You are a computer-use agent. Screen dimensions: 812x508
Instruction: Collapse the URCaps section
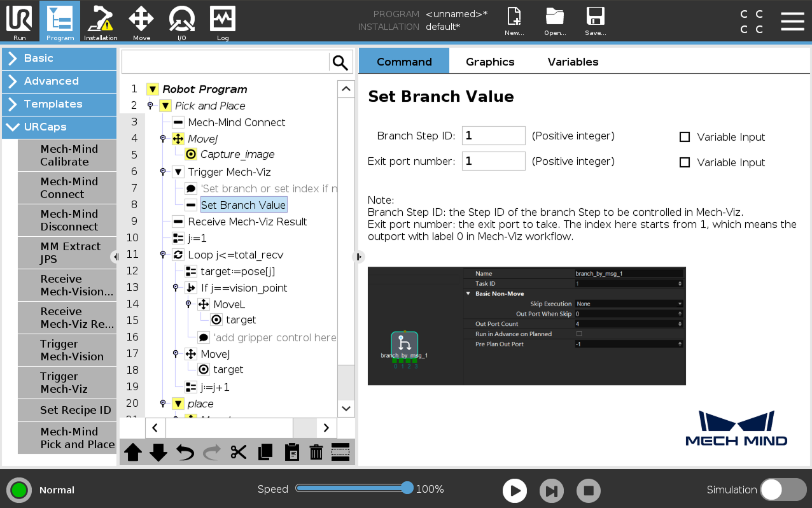[x=59, y=127]
